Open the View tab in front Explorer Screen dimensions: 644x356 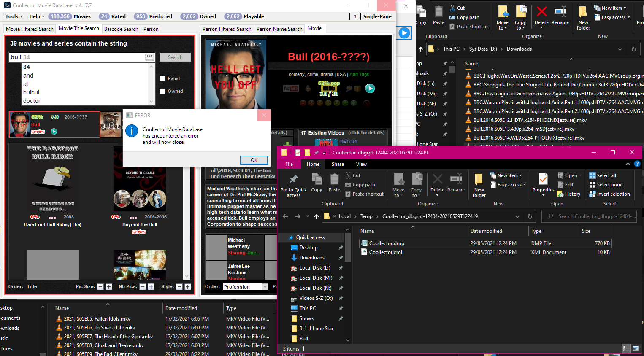click(x=361, y=164)
